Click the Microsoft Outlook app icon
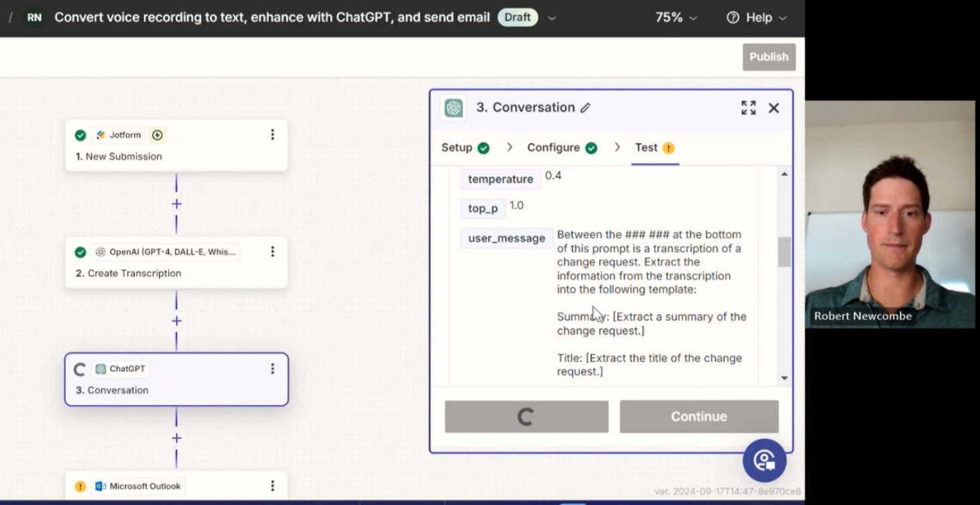 [101, 486]
